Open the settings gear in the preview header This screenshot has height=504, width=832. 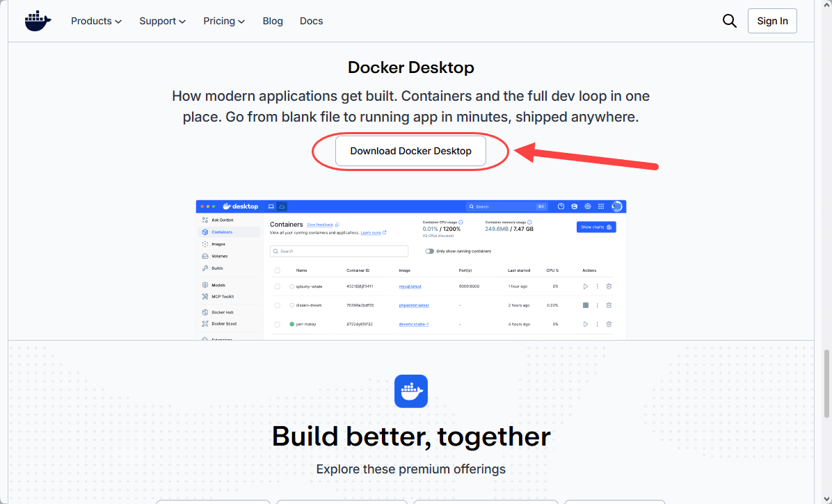coord(587,206)
